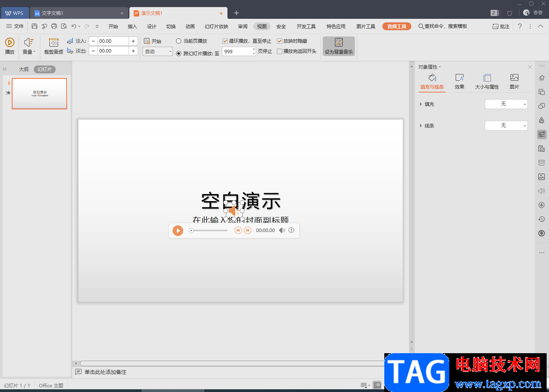Viewport: 549px width, 392px height.
Task: Collapse the ribbon with the chevron icon
Action: tap(540, 26)
